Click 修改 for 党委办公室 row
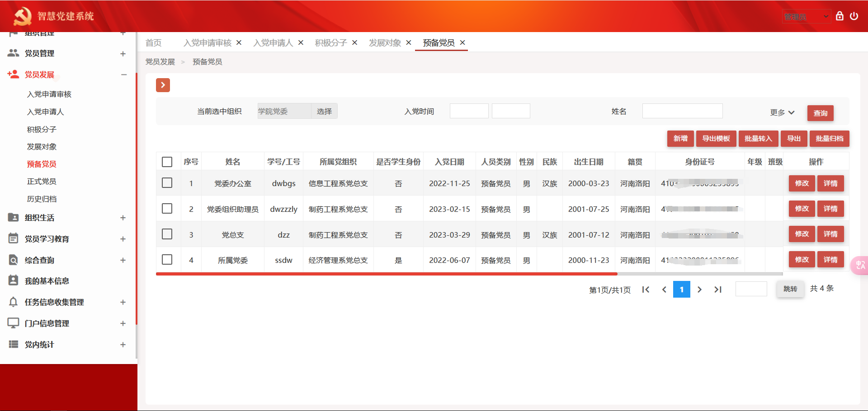Screen dimensions: 868x411 (802, 183)
